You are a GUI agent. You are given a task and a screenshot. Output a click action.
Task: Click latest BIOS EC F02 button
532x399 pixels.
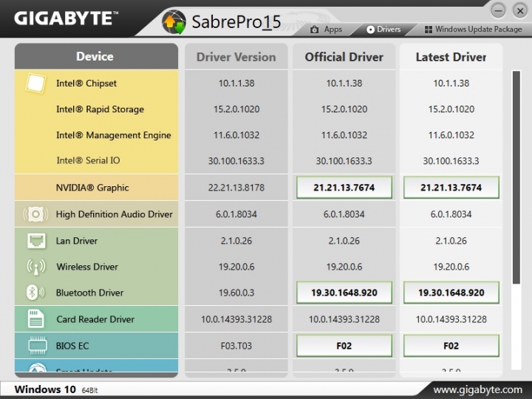click(x=451, y=346)
